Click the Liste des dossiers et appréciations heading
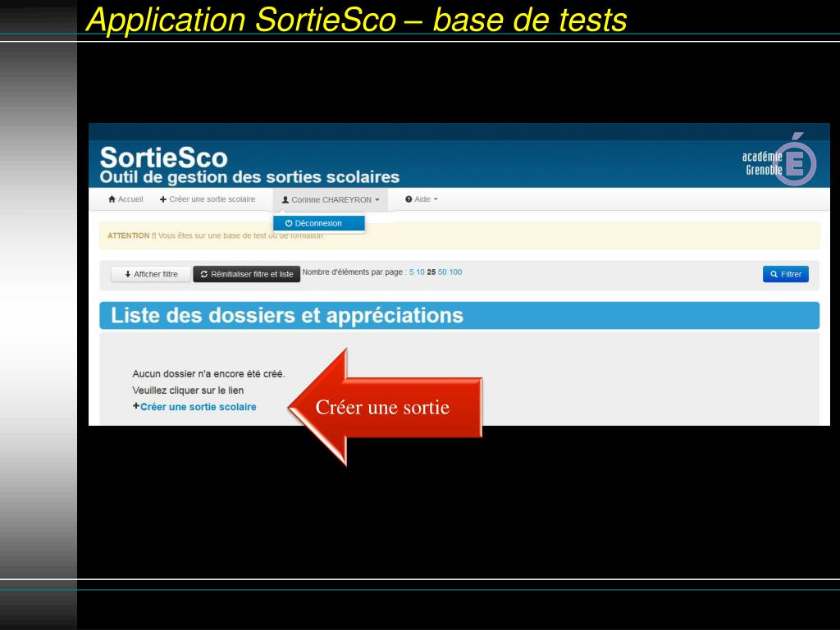 point(286,316)
